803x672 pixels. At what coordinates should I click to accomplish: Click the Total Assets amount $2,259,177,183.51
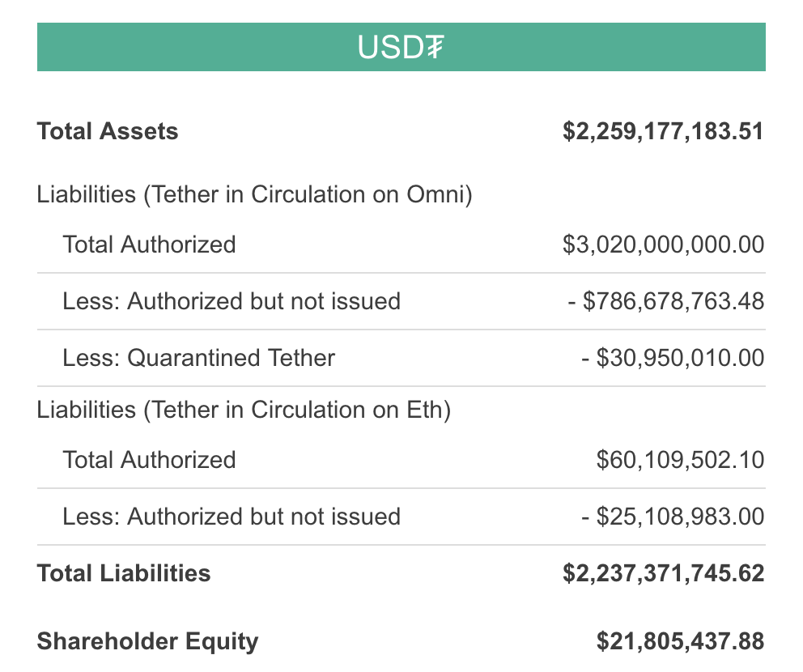pyautogui.click(x=663, y=131)
